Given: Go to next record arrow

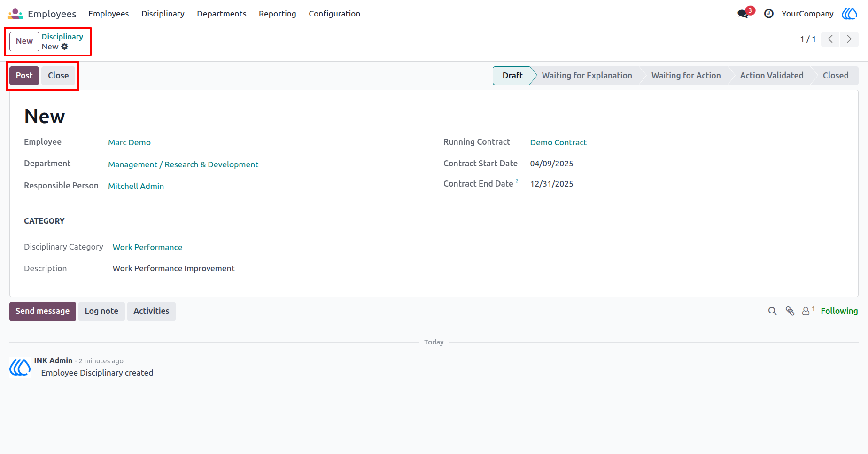Looking at the screenshot, I should 849,39.
